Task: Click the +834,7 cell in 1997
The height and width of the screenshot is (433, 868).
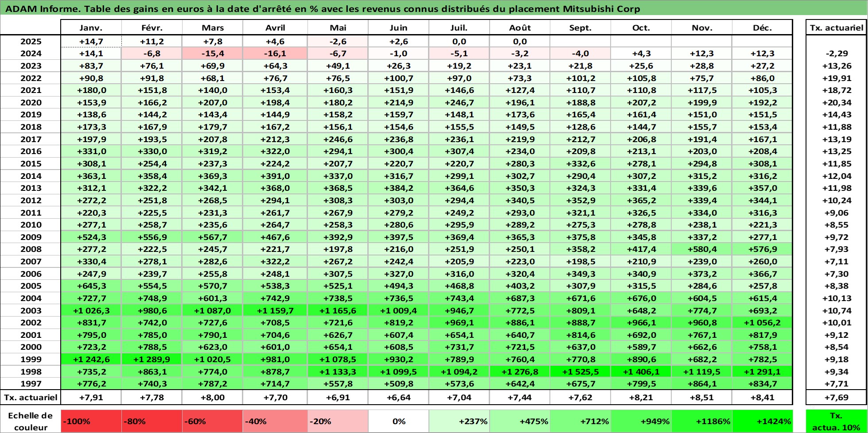Action: [762, 384]
